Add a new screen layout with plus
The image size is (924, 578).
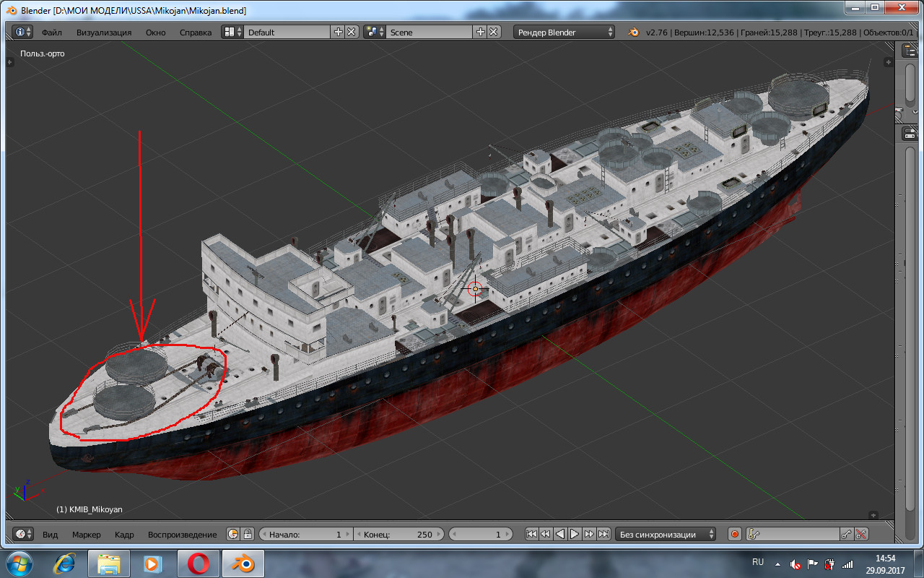[339, 32]
